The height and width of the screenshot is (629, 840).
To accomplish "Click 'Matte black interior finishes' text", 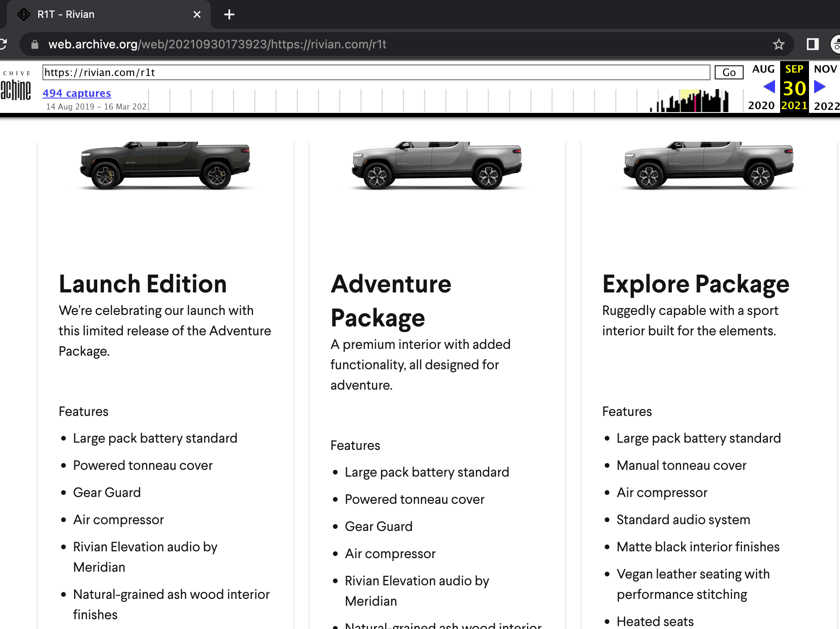I will tap(698, 547).
